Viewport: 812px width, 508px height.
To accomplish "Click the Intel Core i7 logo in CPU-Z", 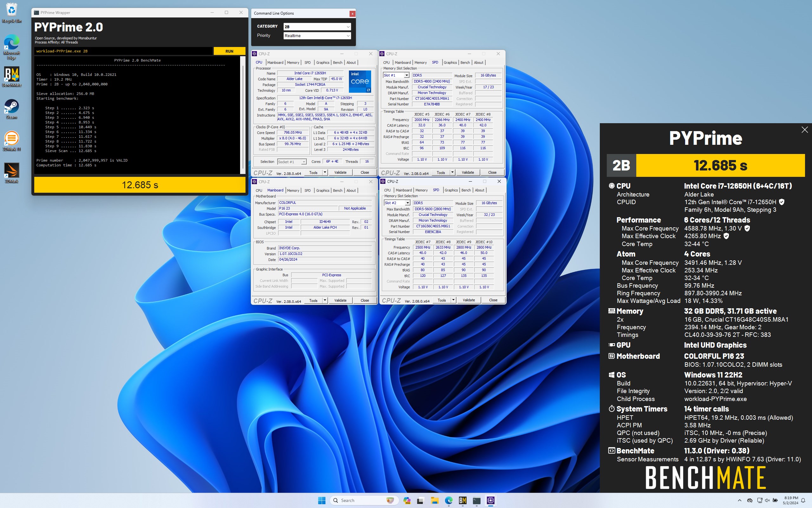I will pyautogui.click(x=360, y=81).
